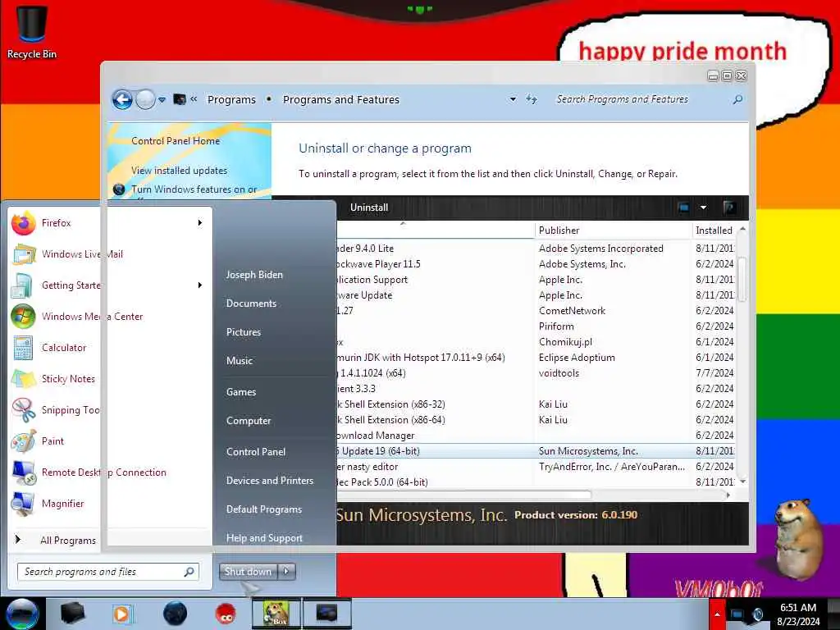Switch to the hamster Box taskbar item
Viewport: 840px width, 630px height.
click(276, 614)
